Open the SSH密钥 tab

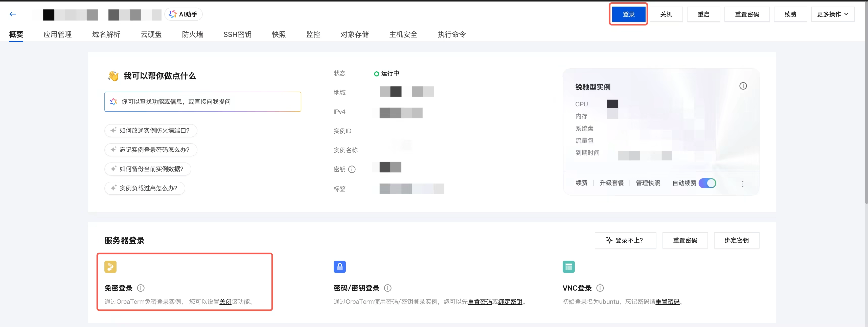[237, 34]
